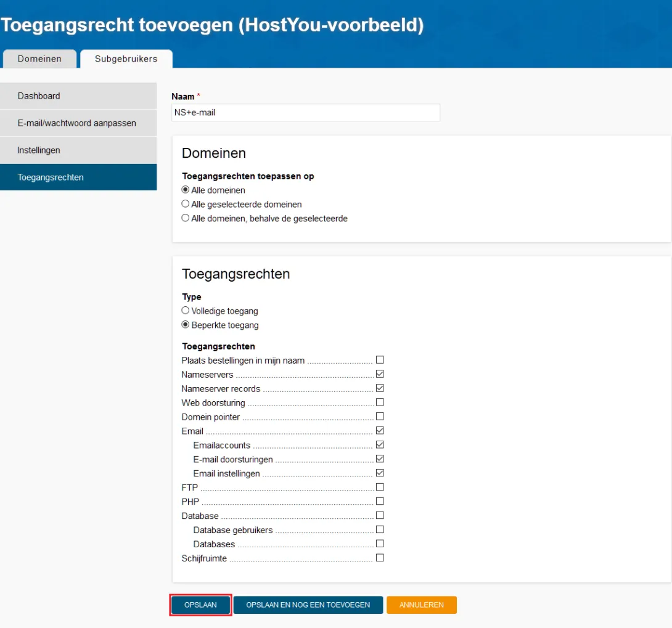Select Toegangsrechten sidebar item
The width and height of the screenshot is (672, 628).
point(78,177)
